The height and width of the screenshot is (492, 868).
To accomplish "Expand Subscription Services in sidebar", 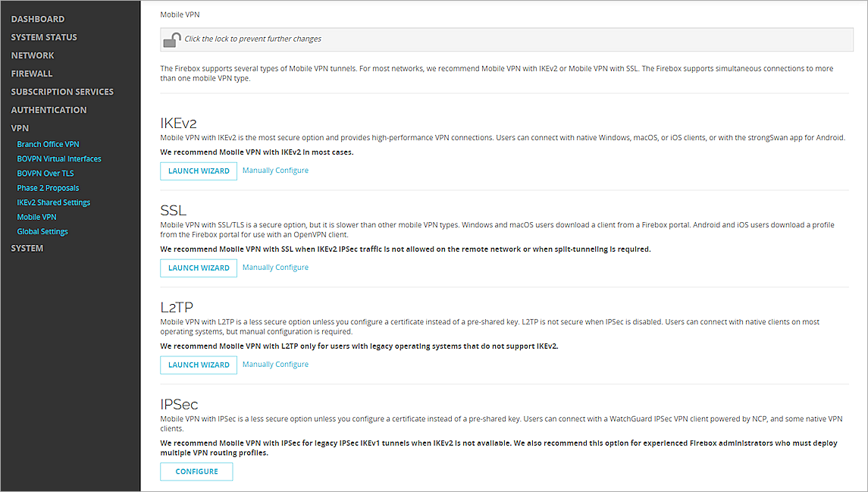I will [x=62, y=92].
